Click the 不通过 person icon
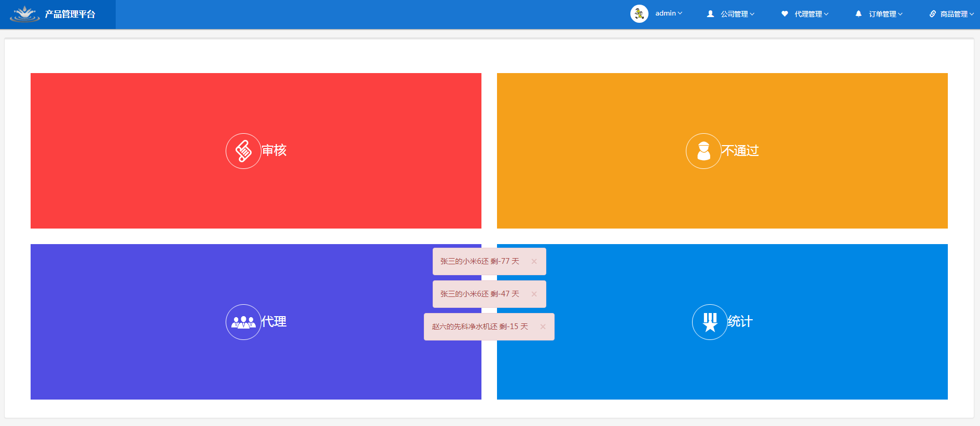The image size is (980, 426). [x=703, y=151]
